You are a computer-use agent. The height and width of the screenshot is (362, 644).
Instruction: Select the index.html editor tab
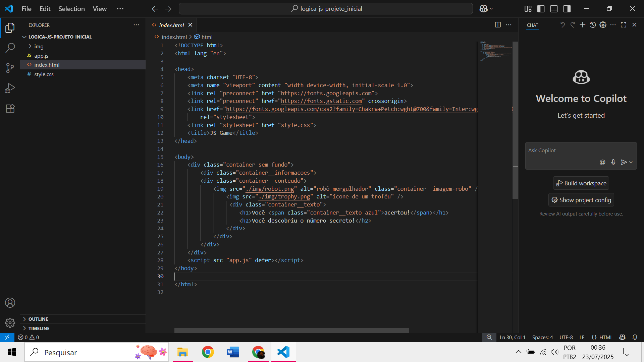coord(171,25)
